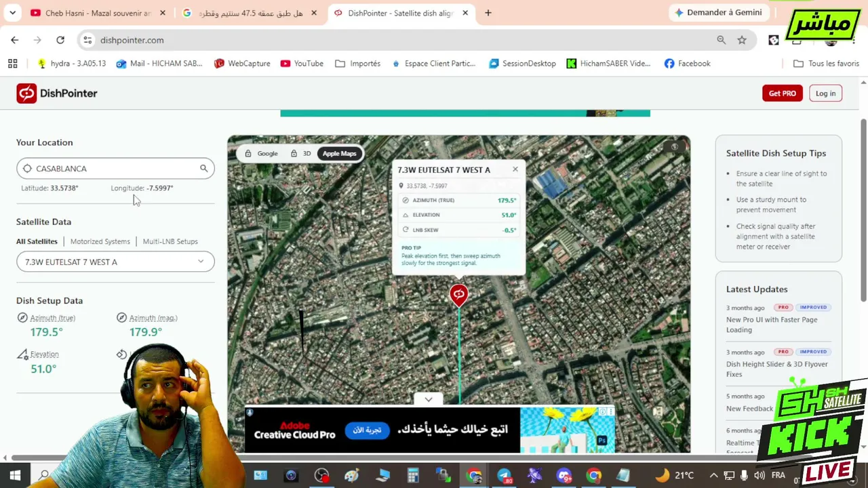Click the network icon in the system tray

729,475
